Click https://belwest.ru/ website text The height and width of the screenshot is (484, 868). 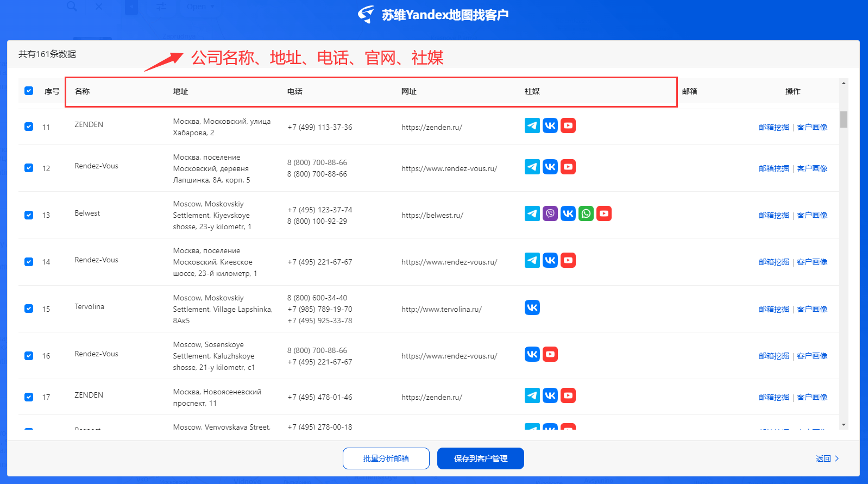tap(432, 215)
